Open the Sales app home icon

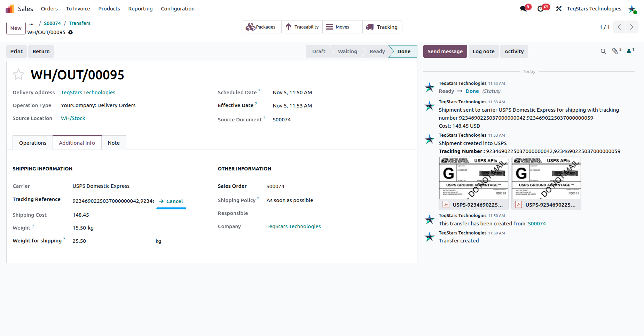tap(10, 9)
